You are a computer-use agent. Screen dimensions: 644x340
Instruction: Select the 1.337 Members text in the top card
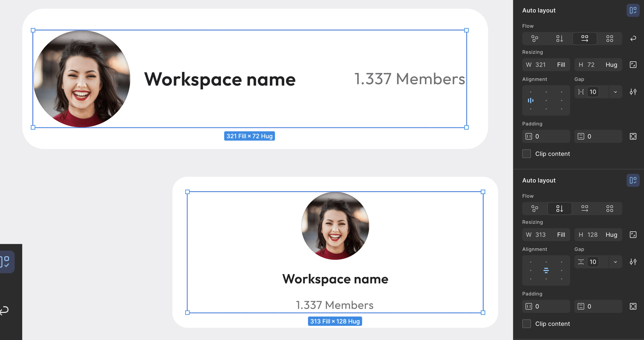(410, 79)
